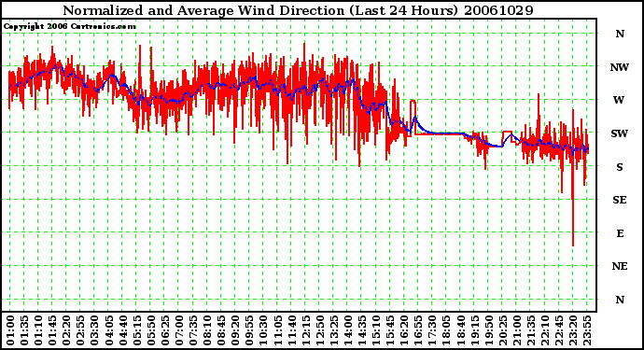Click the "03:30" time axis label
The image size is (644, 350).
(94, 330)
